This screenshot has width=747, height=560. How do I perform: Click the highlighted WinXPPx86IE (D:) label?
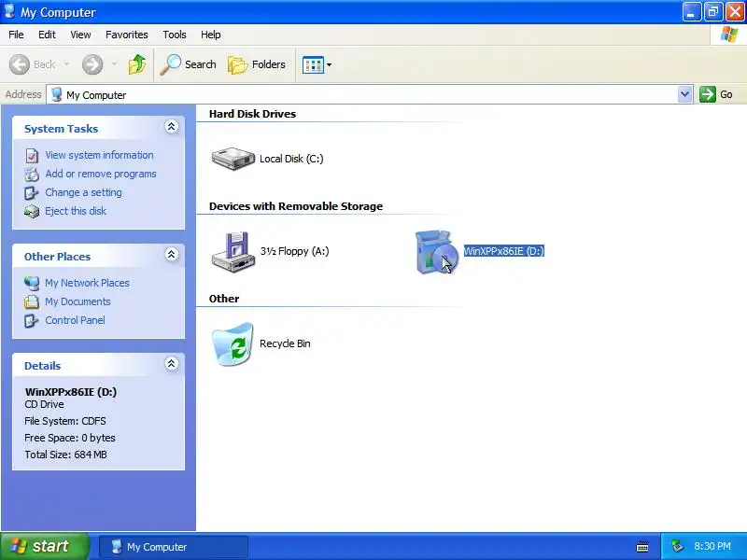(504, 251)
